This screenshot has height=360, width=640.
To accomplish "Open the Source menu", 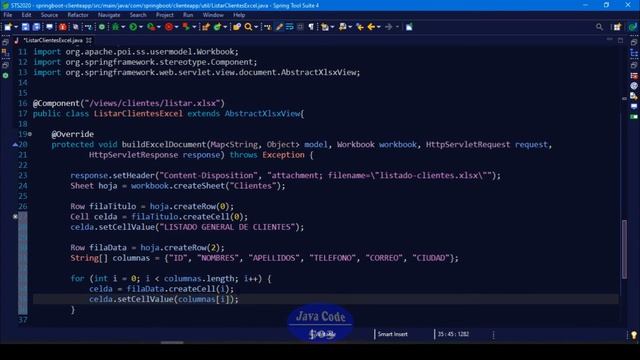I will [49, 15].
